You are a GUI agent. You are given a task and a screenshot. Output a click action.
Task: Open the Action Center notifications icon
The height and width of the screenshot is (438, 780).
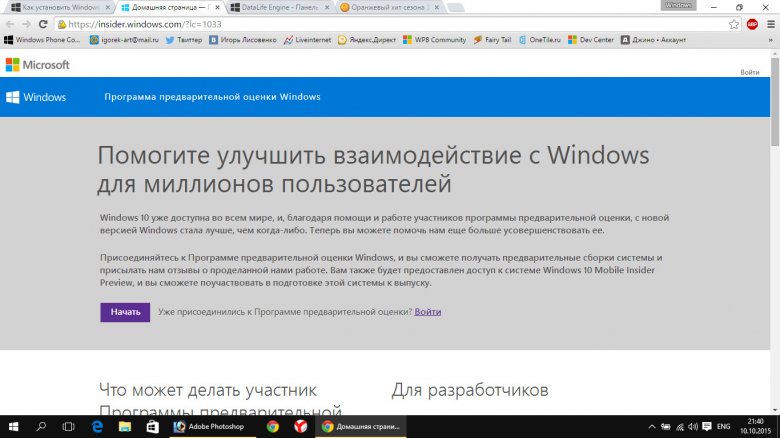coord(707,427)
